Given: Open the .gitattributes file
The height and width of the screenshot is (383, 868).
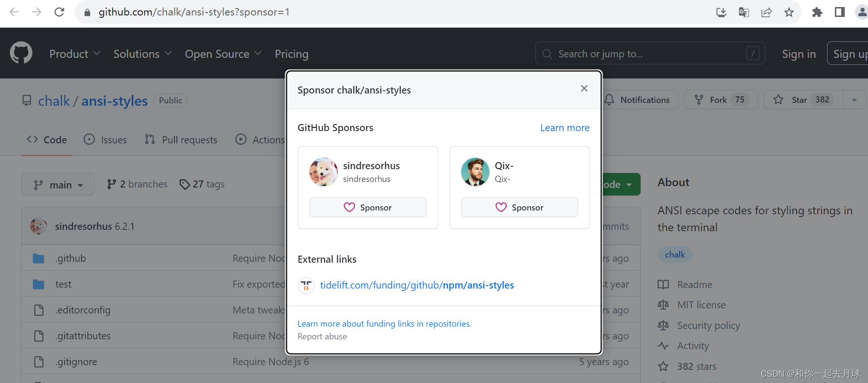Looking at the screenshot, I should click(83, 336).
